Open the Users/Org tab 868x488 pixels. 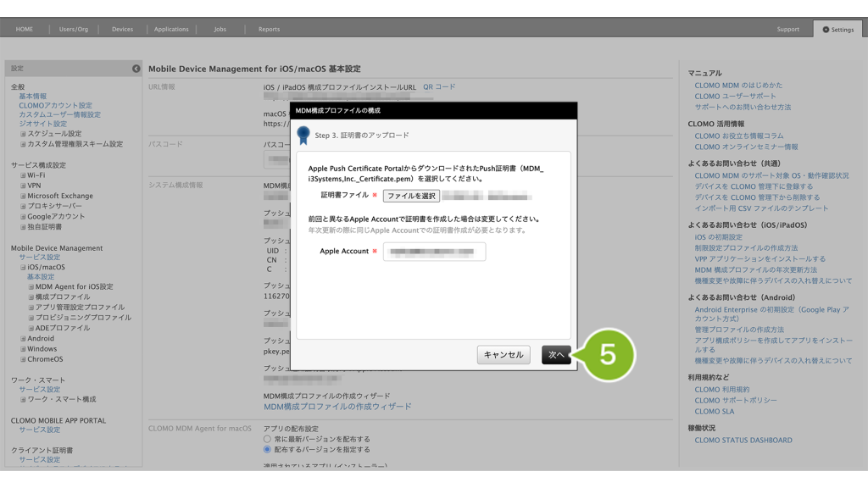coord(74,29)
